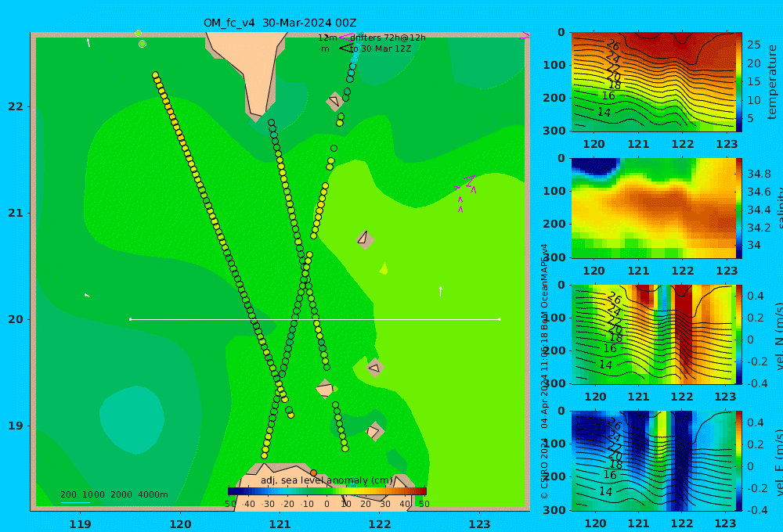Click the magenta drifter arrows east of the map

point(467,192)
